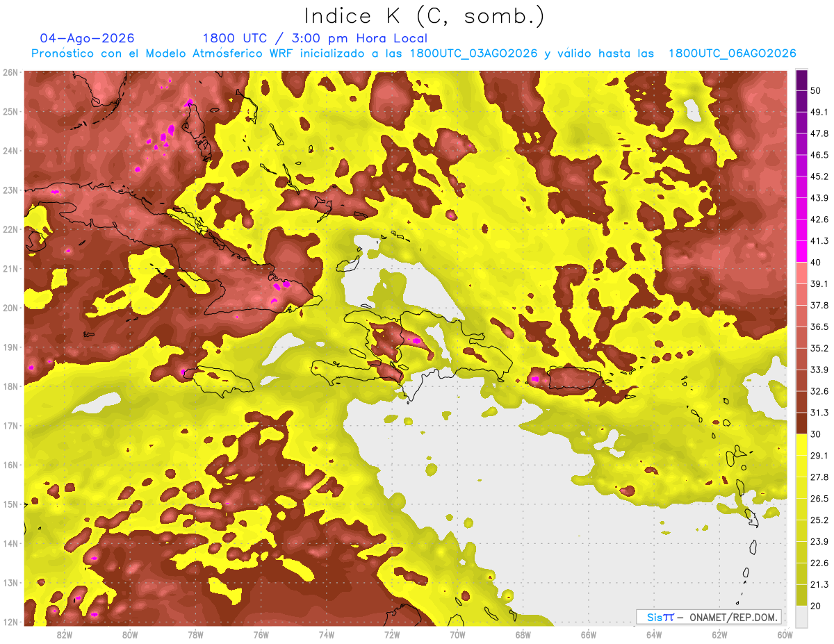
Task: Click the color bar value 26.5
Action: pos(819,499)
